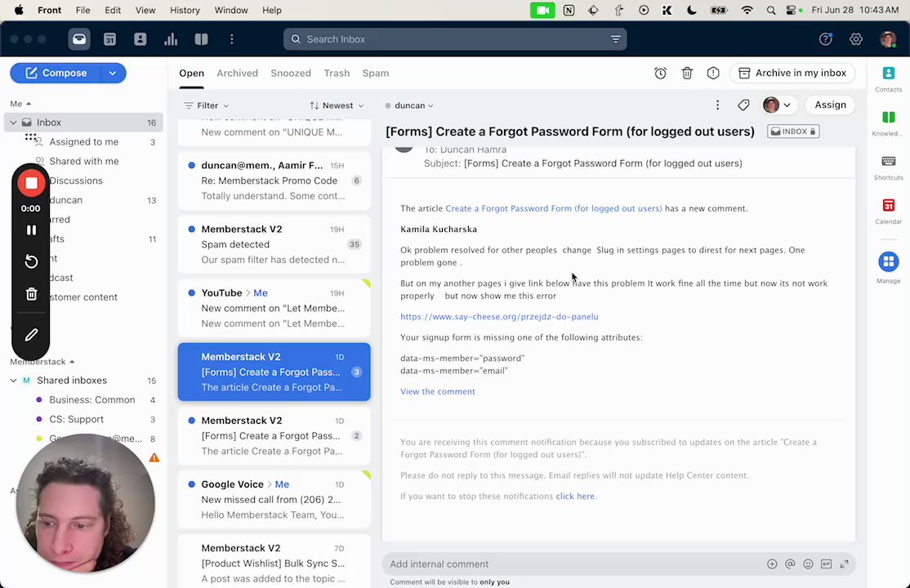Open the History menu in menu bar
910x588 pixels.
pyautogui.click(x=185, y=10)
